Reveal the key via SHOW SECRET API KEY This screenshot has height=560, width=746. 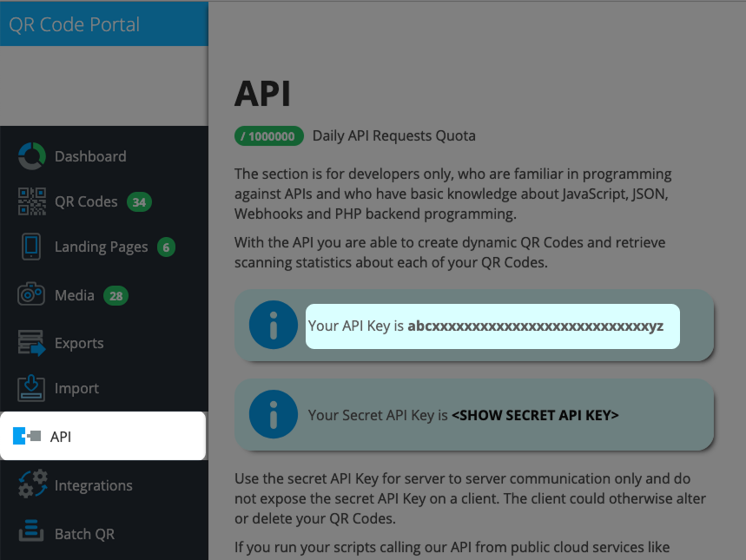pyautogui.click(x=535, y=415)
